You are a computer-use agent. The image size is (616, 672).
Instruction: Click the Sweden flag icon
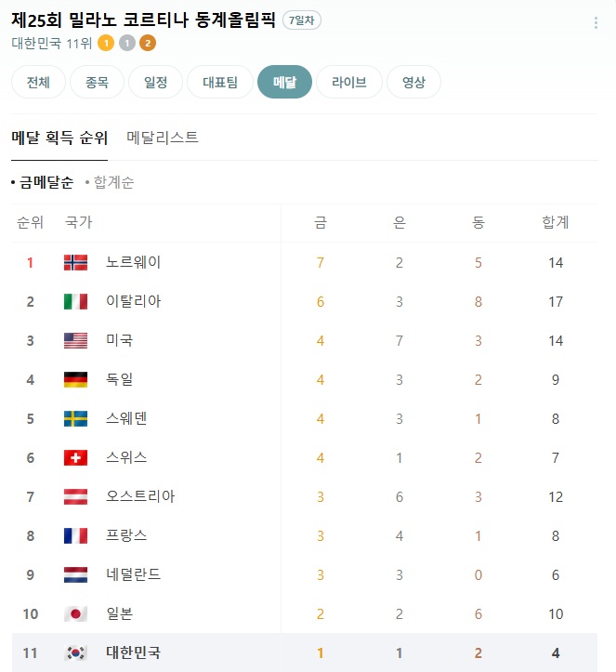point(75,418)
